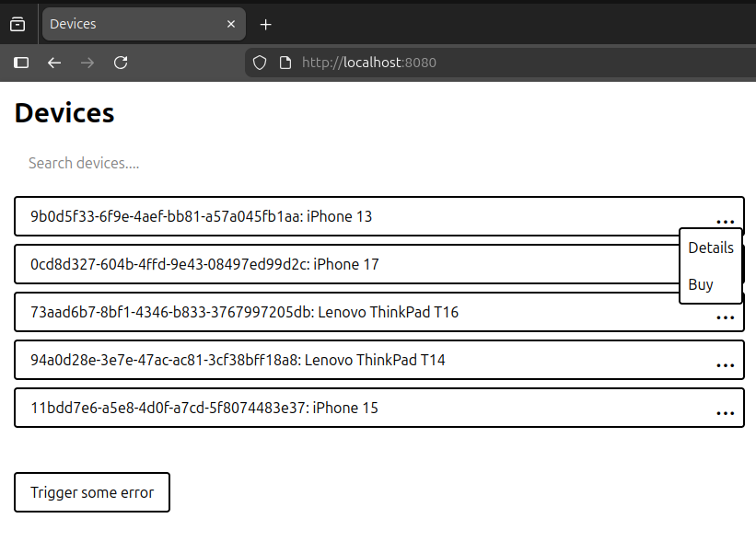Select Details from the open menu
The width and height of the screenshot is (756, 553).
[710, 248]
